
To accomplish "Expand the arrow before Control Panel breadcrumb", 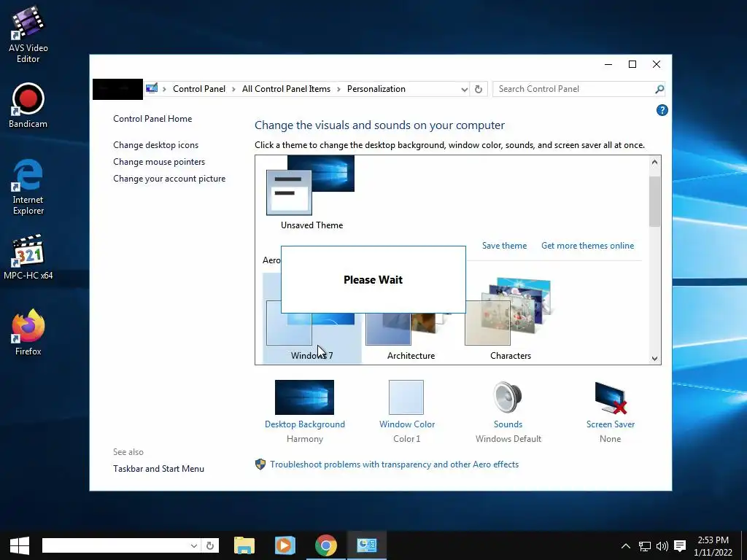I will tap(164, 89).
